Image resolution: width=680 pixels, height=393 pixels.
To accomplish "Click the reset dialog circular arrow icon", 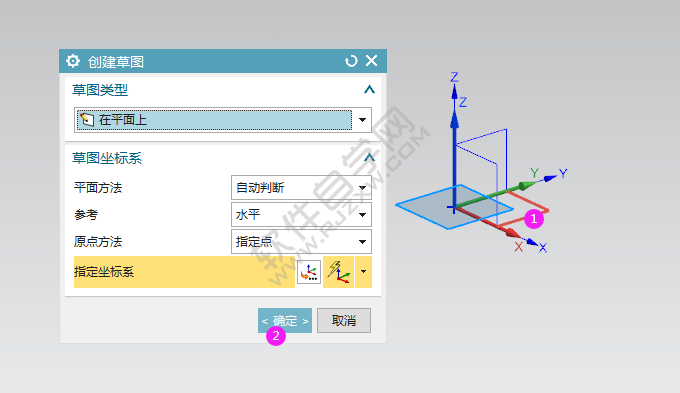I will point(351,61).
